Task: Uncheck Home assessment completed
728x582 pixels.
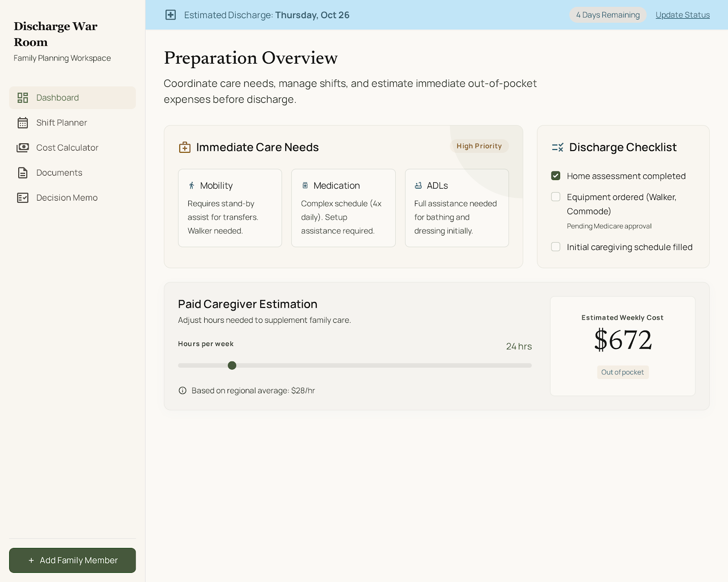Action: click(x=556, y=176)
